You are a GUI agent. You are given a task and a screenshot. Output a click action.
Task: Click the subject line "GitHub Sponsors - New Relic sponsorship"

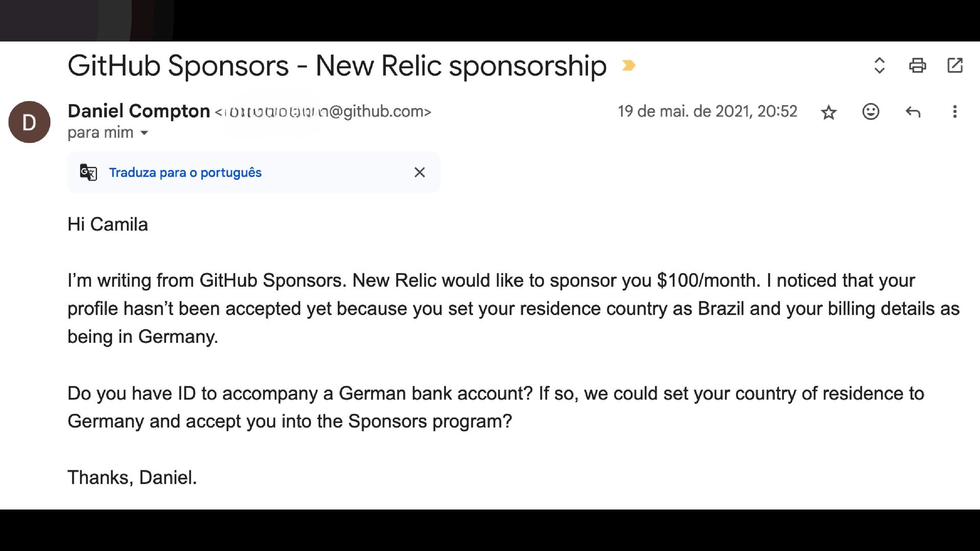tap(336, 66)
